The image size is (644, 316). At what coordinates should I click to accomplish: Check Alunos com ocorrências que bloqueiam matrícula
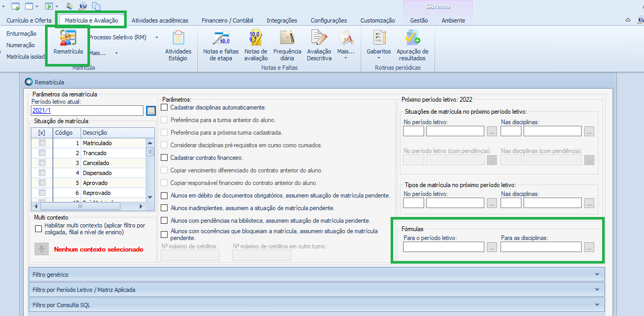pos(164,234)
